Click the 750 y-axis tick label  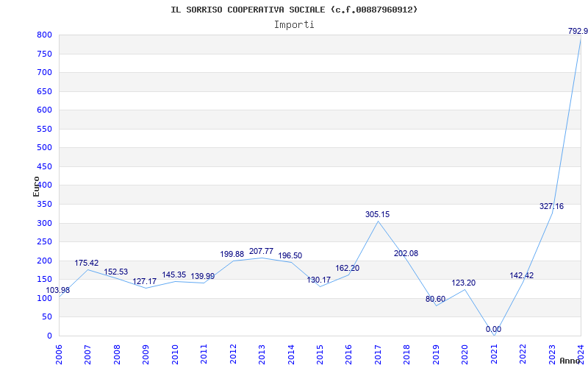pyautogui.click(x=44, y=54)
